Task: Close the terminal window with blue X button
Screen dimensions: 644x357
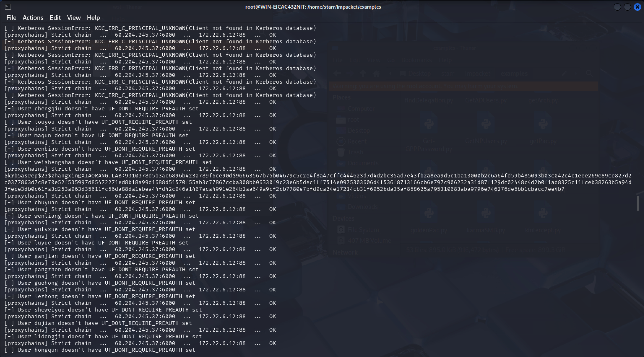Action: pos(637,7)
